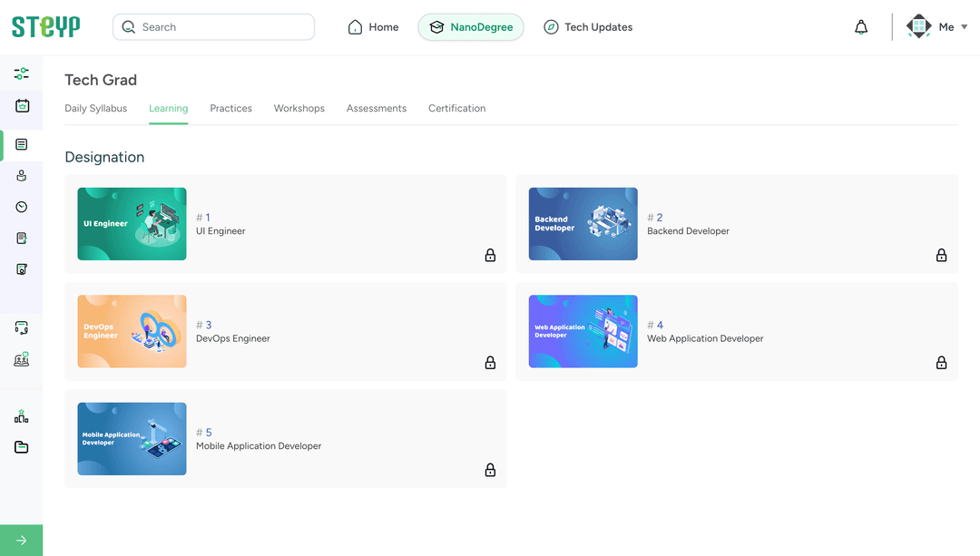Expand the sidebar with green arrow button
980x556 pixels.
pyautogui.click(x=21, y=541)
